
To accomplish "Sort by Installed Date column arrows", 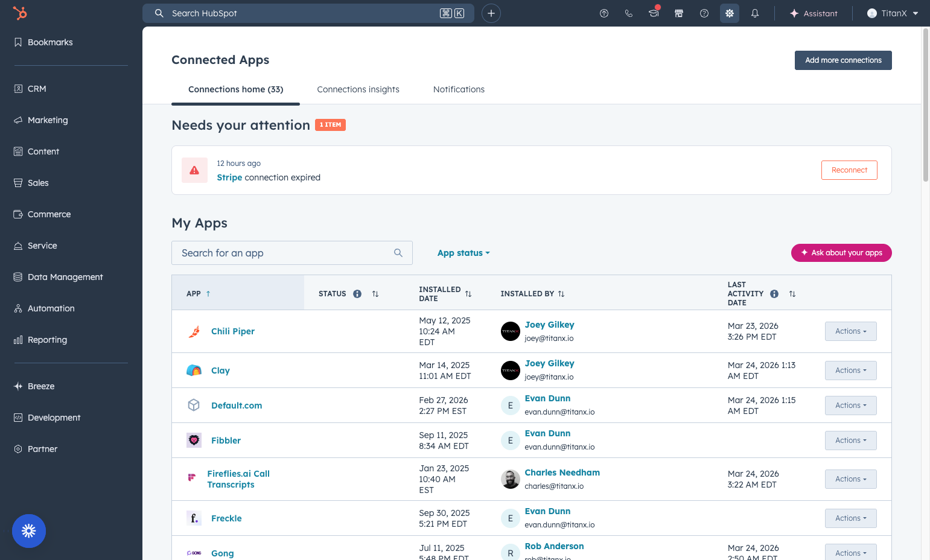I will click(468, 294).
